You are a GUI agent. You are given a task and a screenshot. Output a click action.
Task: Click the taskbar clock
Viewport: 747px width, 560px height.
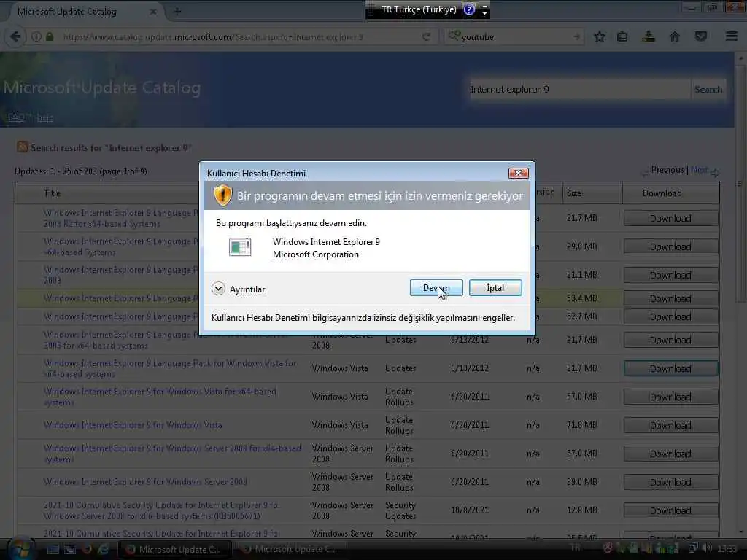coord(727,549)
